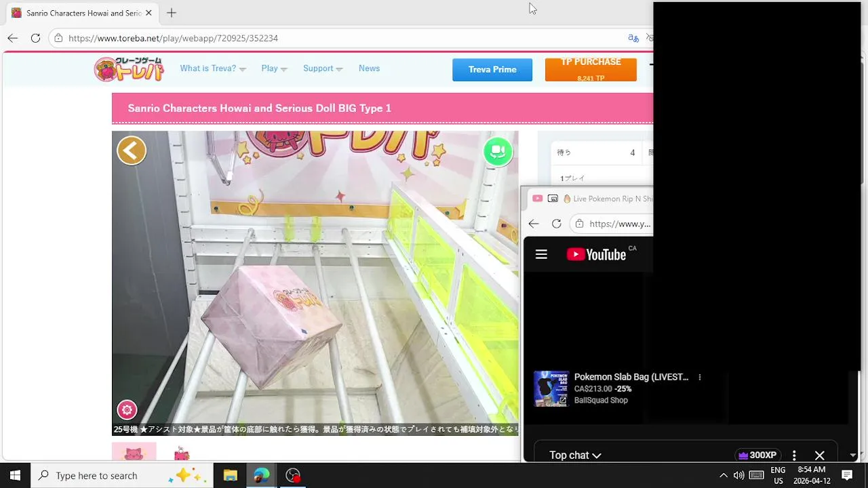Switch camera view with green camera icon

(498, 151)
